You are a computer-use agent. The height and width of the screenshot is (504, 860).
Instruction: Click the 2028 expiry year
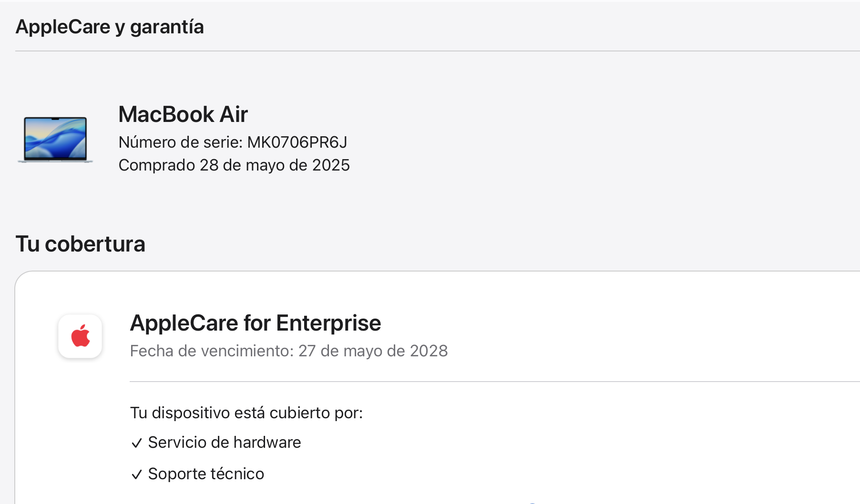[429, 351]
